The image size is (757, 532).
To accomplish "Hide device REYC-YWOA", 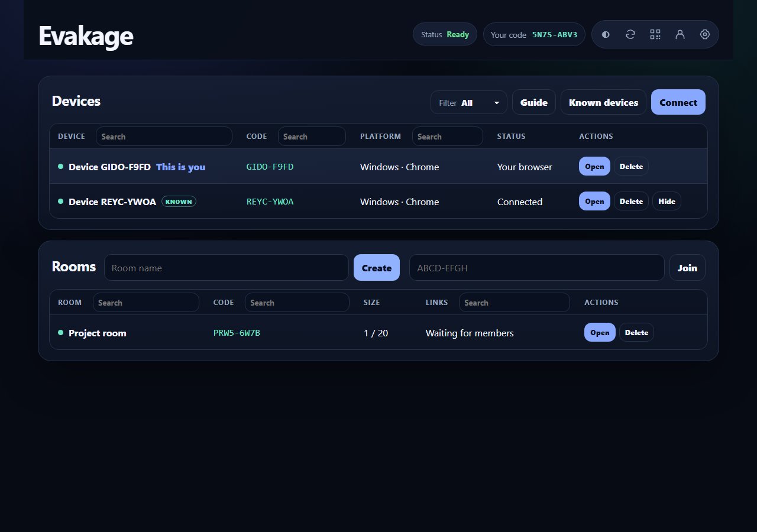I will pyautogui.click(x=667, y=202).
